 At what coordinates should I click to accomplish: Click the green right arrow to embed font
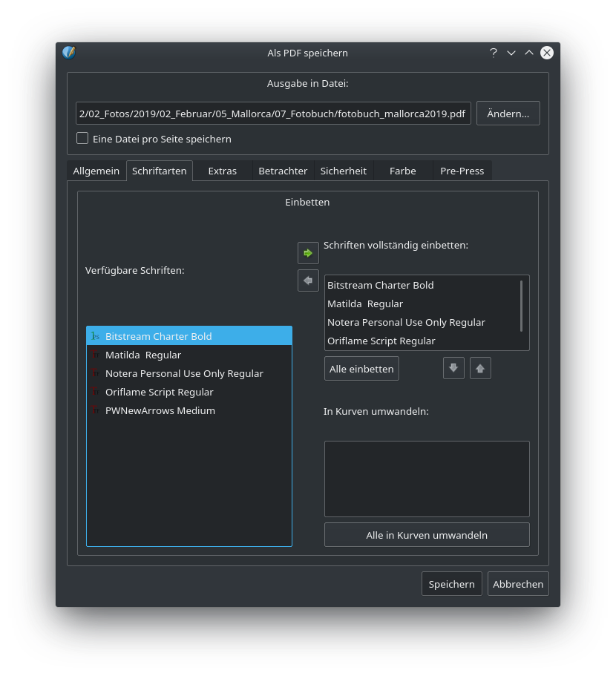point(308,253)
